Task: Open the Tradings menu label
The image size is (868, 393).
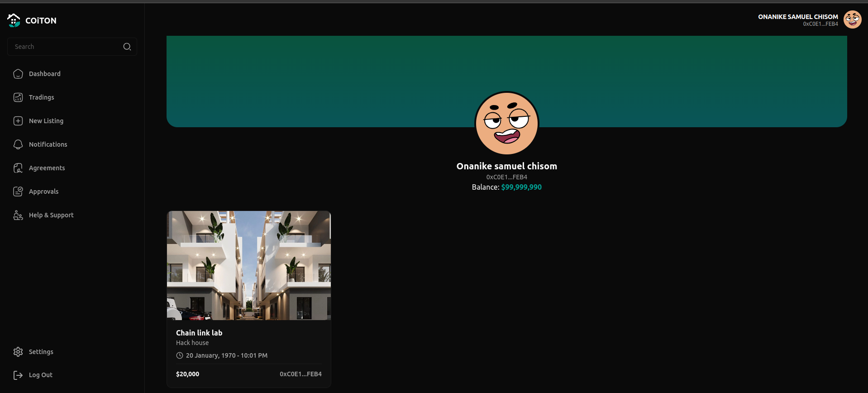Action: (x=42, y=97)
